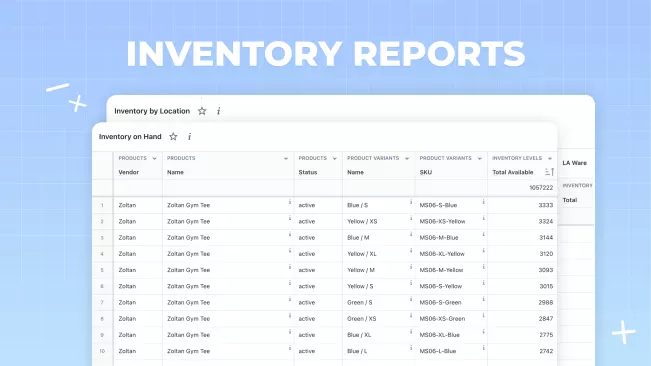
Task: Star the Inventory by Location report
Action: [202, 111]
